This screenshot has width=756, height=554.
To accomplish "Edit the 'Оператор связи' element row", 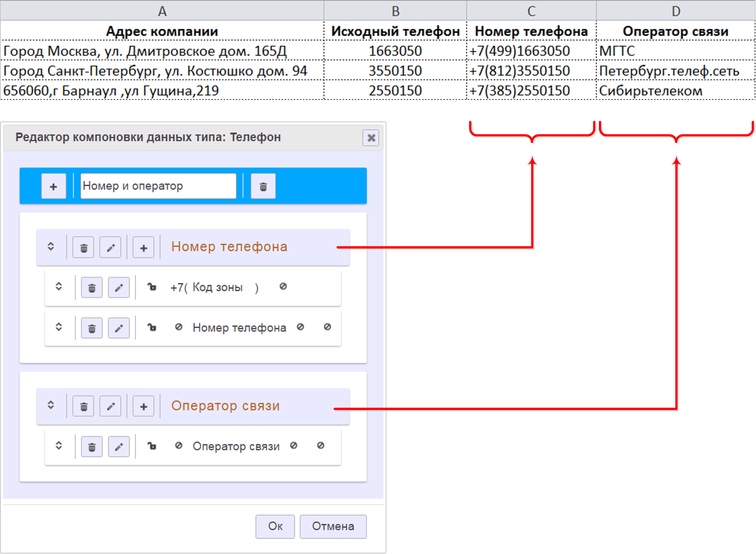I will (x=119, y=446).
